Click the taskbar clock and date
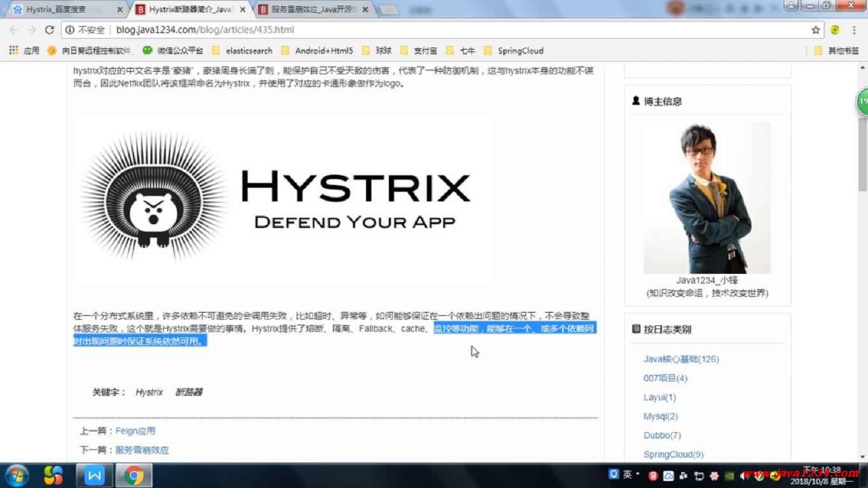This screenshot has height=488, width=868. [823, 476]
